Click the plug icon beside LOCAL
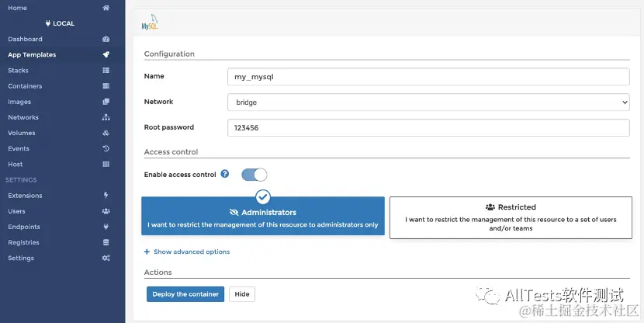 [48, 23]
